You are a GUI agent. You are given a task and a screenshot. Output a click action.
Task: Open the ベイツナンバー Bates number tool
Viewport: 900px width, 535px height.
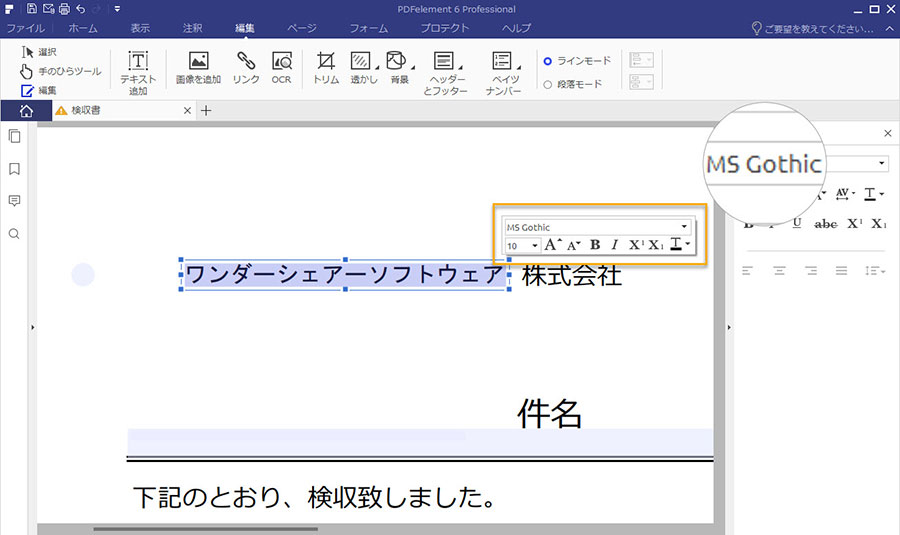point(503,73)
